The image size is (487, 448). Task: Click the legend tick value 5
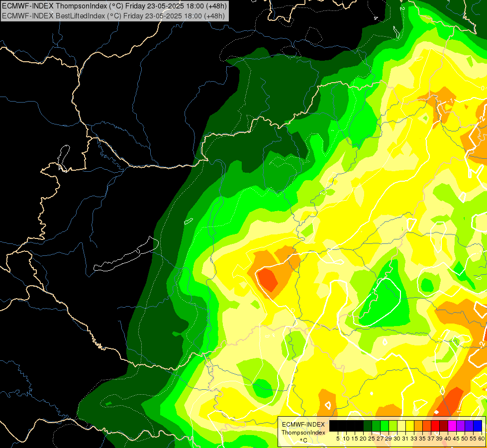[x=338, y=439]
